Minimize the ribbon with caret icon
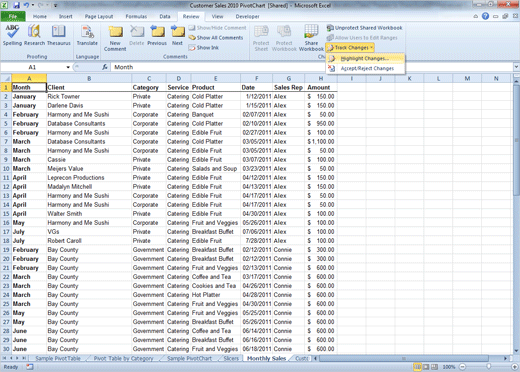Image resolution: width=520 pixels, height=372 pixels. [x=476, y=16]
